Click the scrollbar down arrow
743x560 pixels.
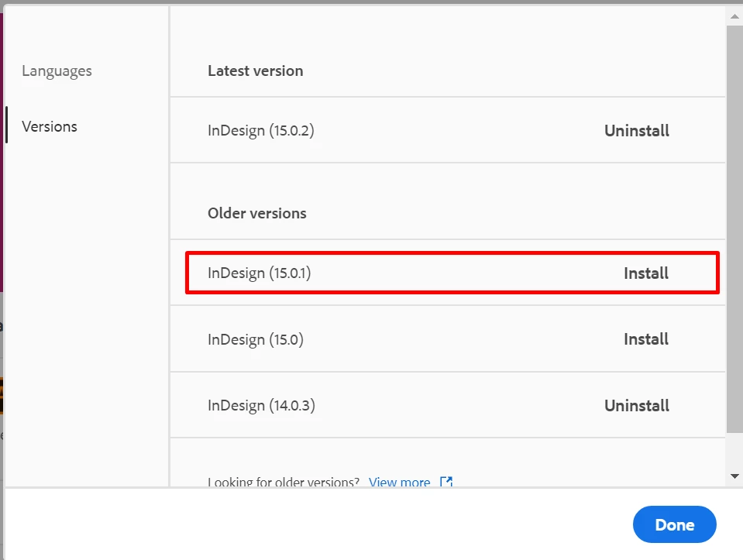coord(734,476)
